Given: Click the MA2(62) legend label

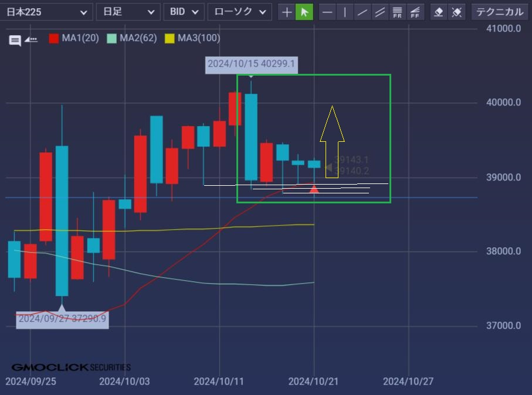Looking at the screenshot, I should click(x=138, y=38).
